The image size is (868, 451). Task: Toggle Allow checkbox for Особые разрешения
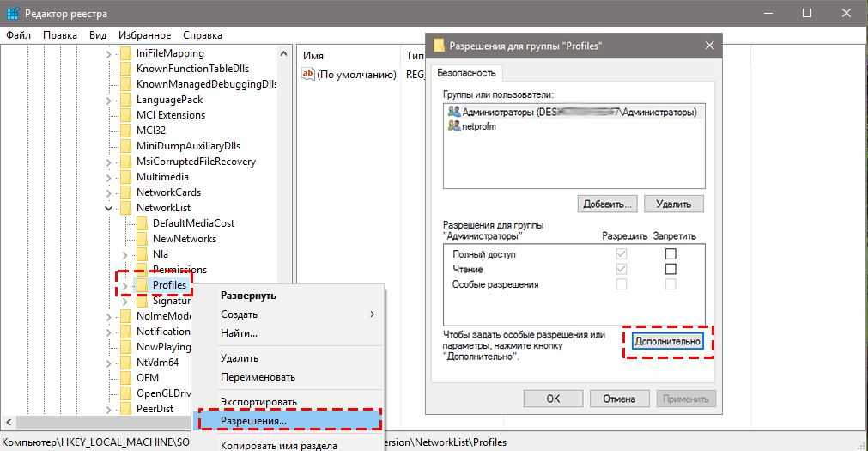tap(621, 284)
